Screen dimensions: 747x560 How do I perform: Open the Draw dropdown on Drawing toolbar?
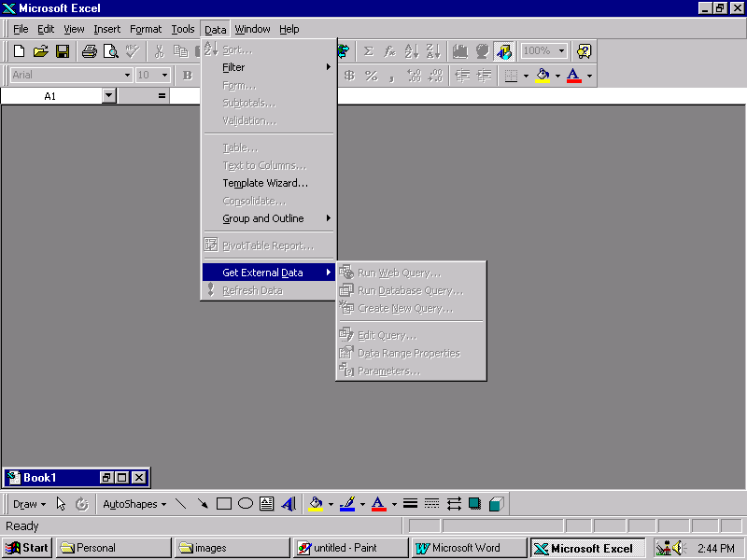click(x=29, y=504)
